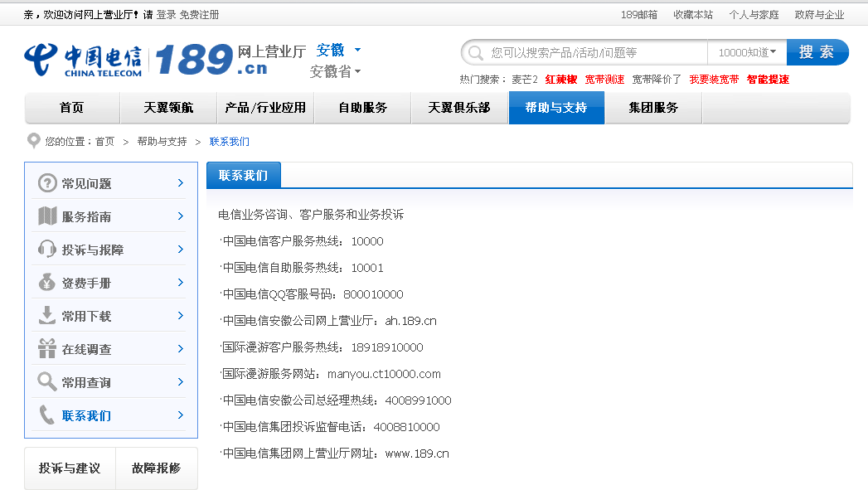The image size is (868, 490).
Task: Open 天翼俱乐部 navigation item
Action: point(459,108)
